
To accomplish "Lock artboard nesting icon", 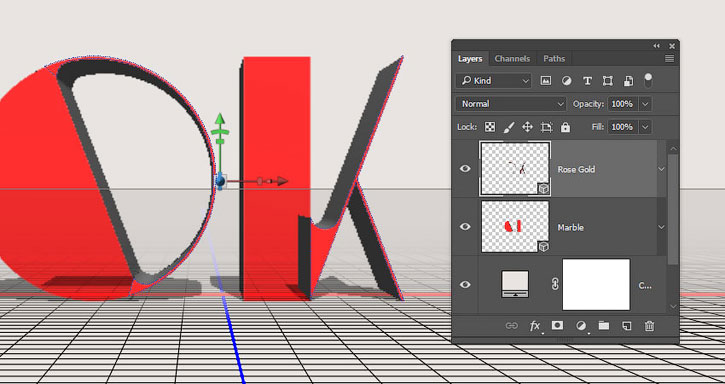I will (547, 127).
